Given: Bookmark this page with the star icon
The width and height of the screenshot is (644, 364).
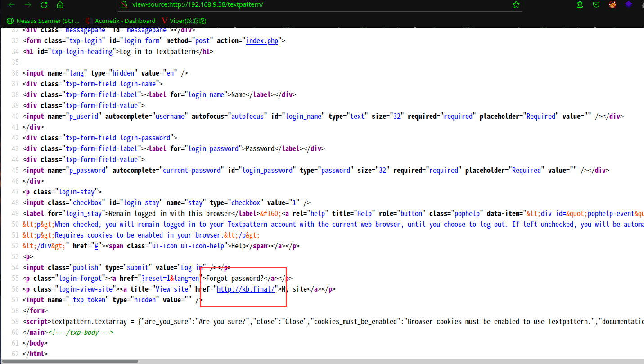Looking at the screenshot, I should click(x=516, y=5).
